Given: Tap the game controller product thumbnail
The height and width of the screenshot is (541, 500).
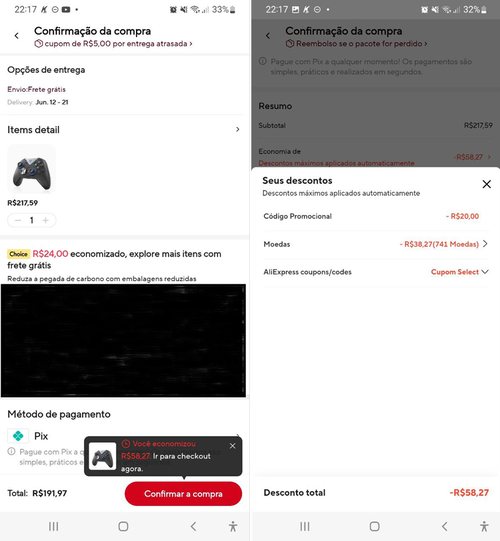Looking at the screenshot, I should (31, 169).
